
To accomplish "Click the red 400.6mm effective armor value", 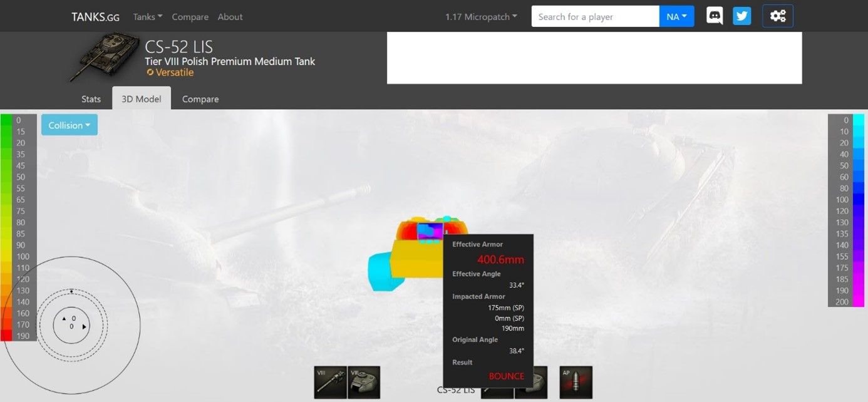I will point(500,259).
